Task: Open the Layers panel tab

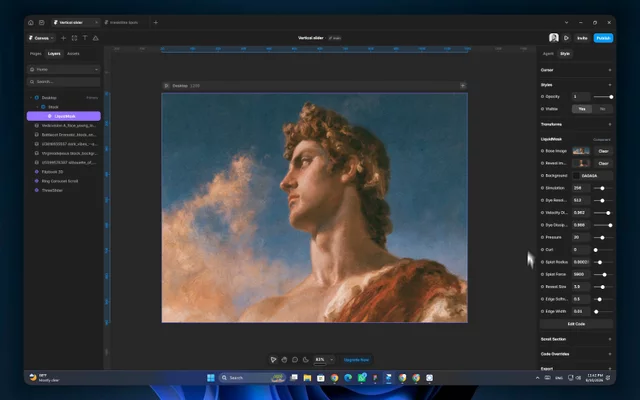Action: point(54,53)
